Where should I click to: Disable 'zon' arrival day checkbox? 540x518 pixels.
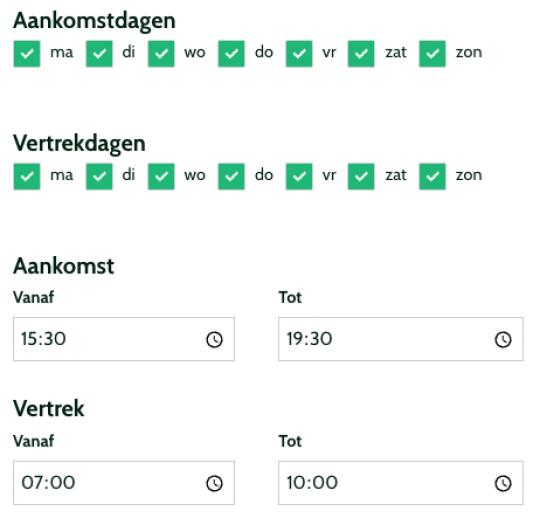(x=433, y=54)
